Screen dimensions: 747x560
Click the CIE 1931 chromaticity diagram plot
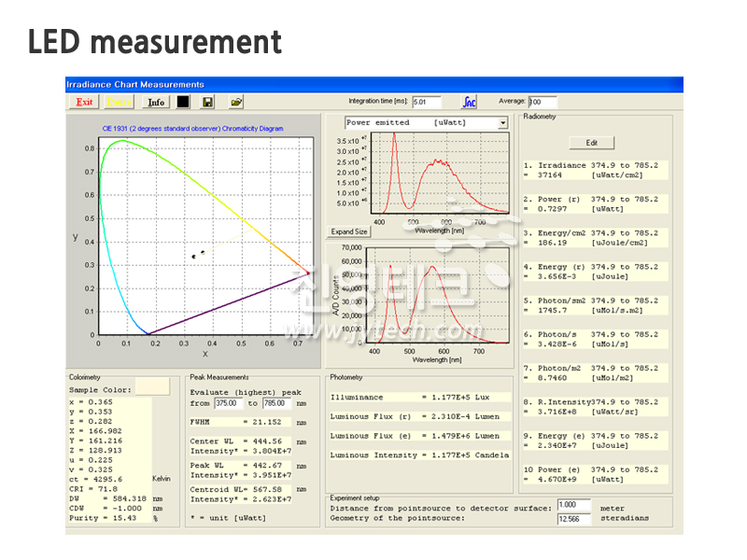click(x=205, y=236)
